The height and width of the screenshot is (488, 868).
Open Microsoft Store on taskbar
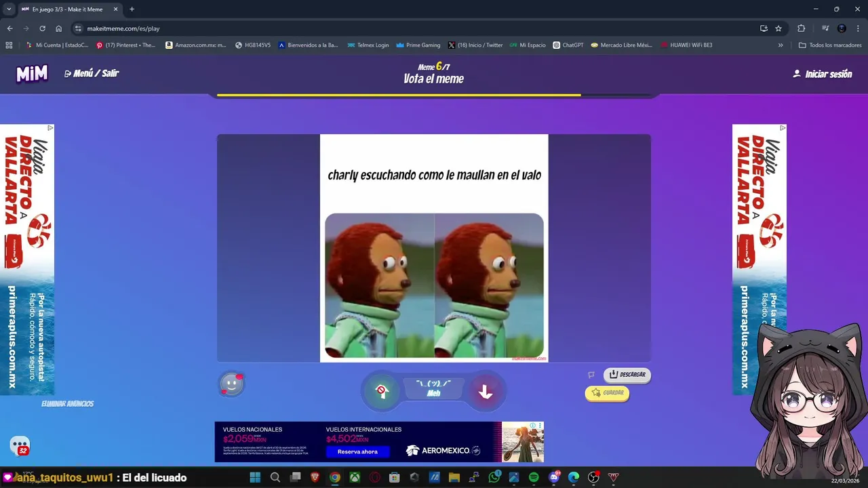(x=394, y=477)
